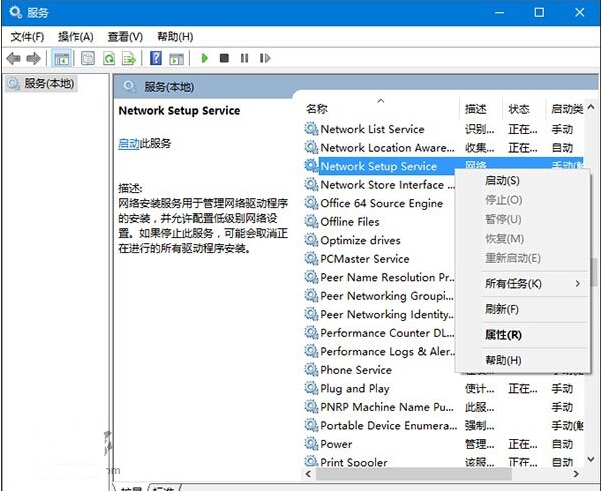Click the vertical scrollbar of services list
602x491 pixels.
pos(593,300)
